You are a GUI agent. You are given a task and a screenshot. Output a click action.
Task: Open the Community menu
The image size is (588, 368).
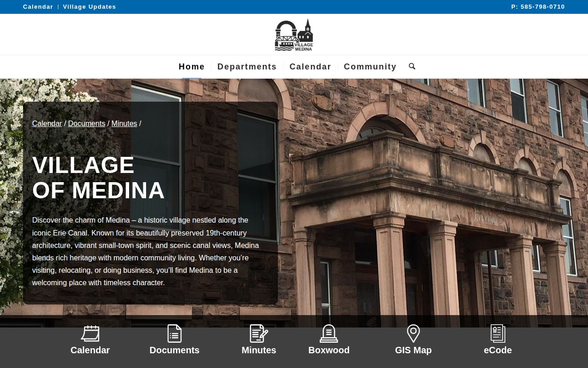tap(370, 67)
